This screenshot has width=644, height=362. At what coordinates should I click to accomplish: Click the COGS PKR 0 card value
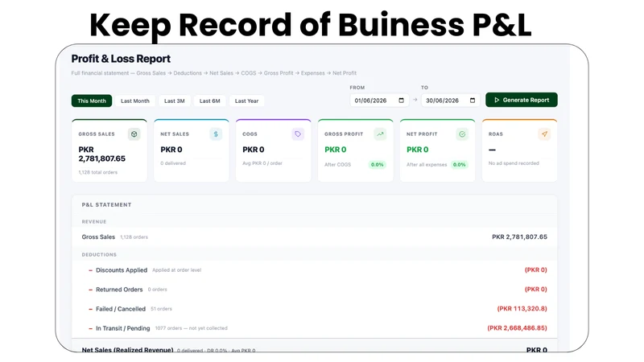pos(254,150)
